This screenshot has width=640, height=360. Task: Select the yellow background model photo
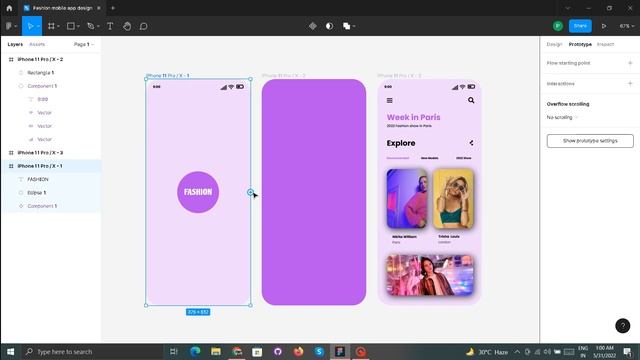coord(453,198)
